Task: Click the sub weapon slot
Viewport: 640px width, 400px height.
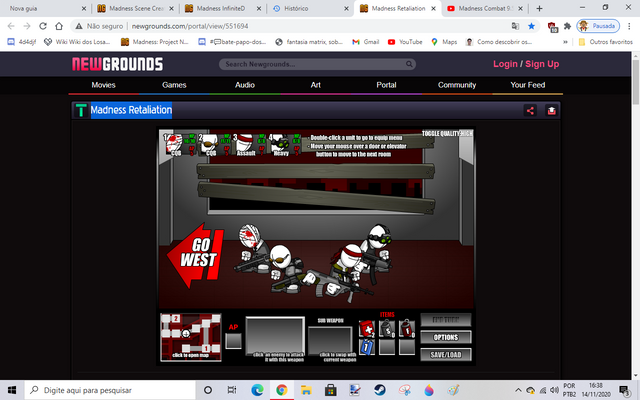Action: [x=330, y=340]
